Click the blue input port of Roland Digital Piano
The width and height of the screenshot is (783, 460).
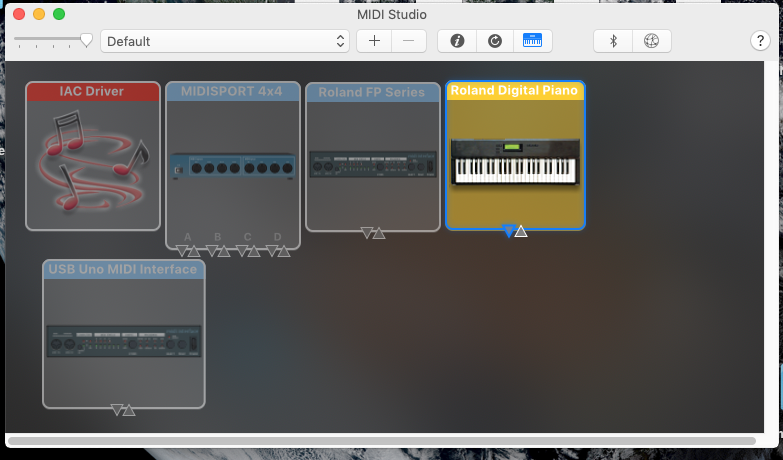509,231
